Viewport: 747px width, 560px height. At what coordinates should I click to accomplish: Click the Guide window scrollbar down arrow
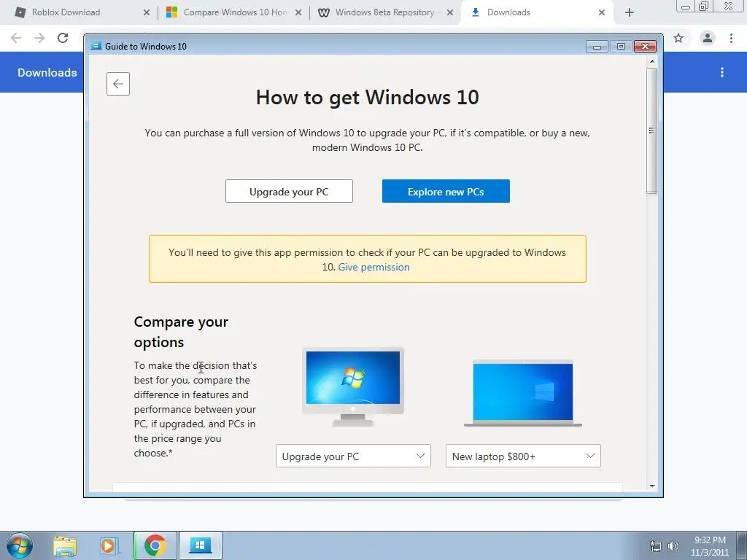coord(652,486)
